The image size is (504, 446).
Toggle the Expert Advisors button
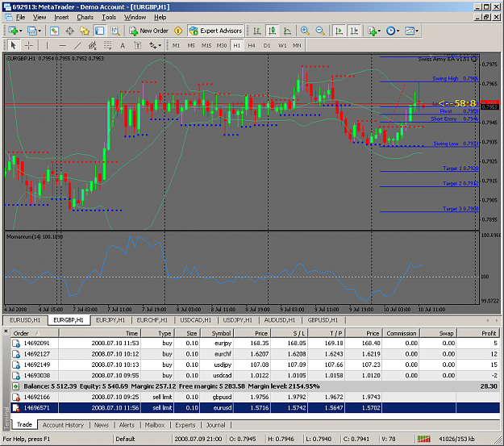click(215, 31)
